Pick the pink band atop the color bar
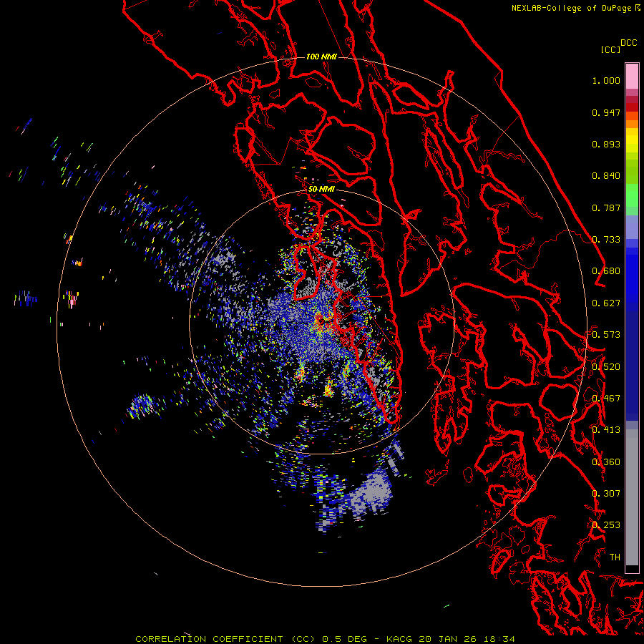This screenshot has width=644, height=644. 632,76
